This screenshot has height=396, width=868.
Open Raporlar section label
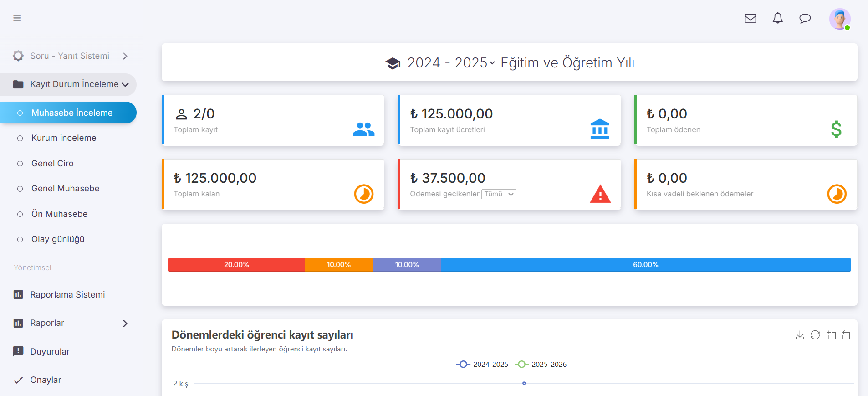pos(47,323)
